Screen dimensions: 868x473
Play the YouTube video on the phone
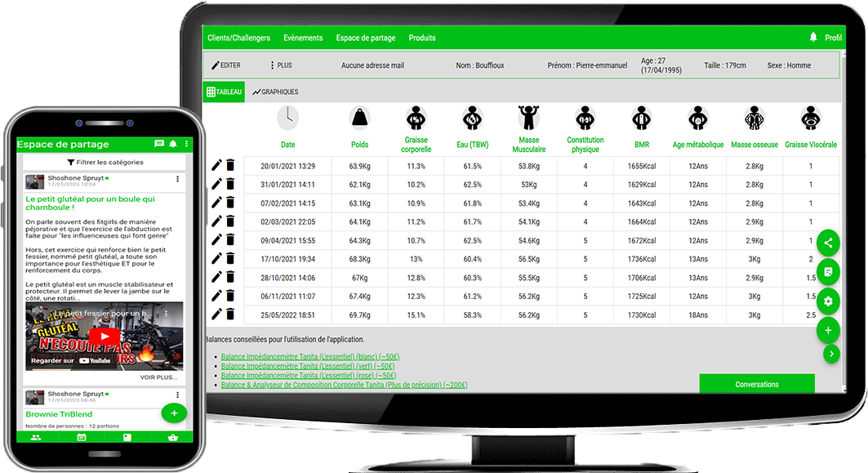pyautogui.click(x=104, y=337)
